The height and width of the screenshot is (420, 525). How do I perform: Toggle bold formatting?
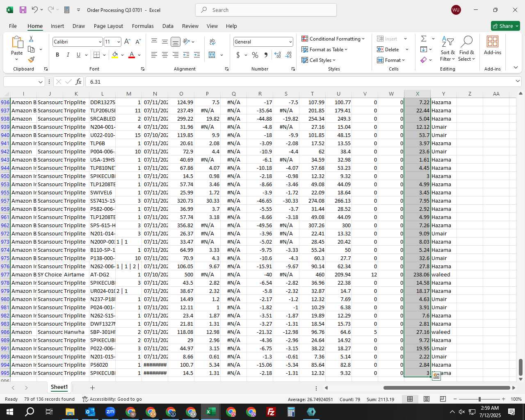click(x=57, y=55)
